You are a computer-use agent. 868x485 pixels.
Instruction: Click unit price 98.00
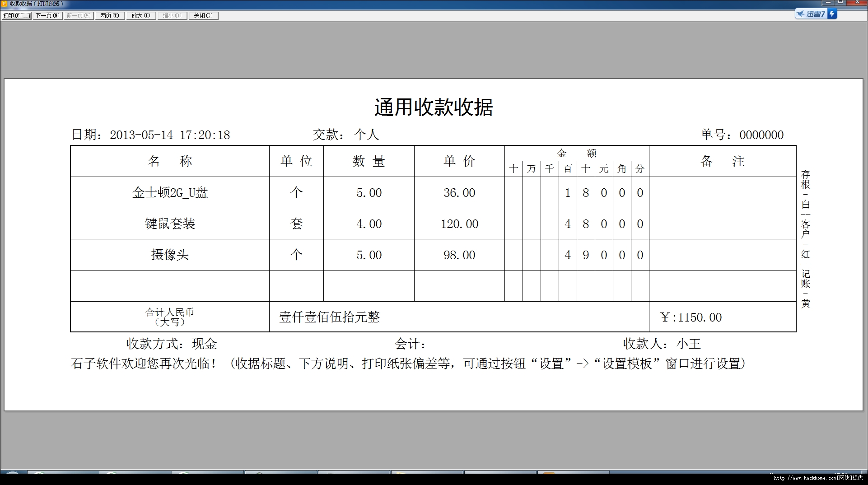click(459, 255)
